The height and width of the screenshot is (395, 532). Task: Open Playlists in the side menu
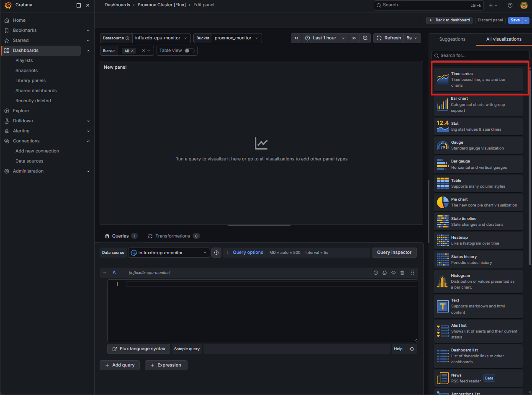(24, 61)
